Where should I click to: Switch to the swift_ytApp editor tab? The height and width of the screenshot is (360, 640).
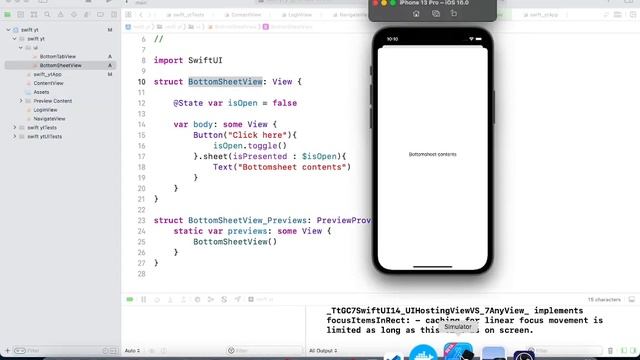click(x=541, y=15)
